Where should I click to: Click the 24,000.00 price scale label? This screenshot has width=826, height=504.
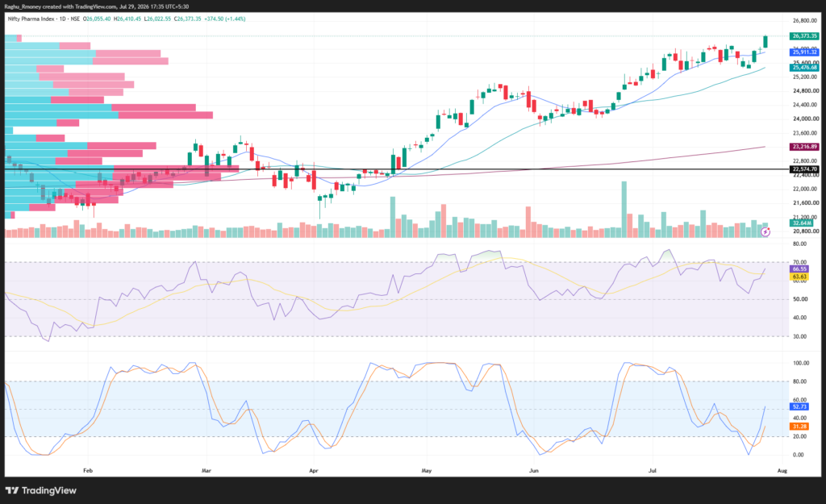click(x=805, y=119)
